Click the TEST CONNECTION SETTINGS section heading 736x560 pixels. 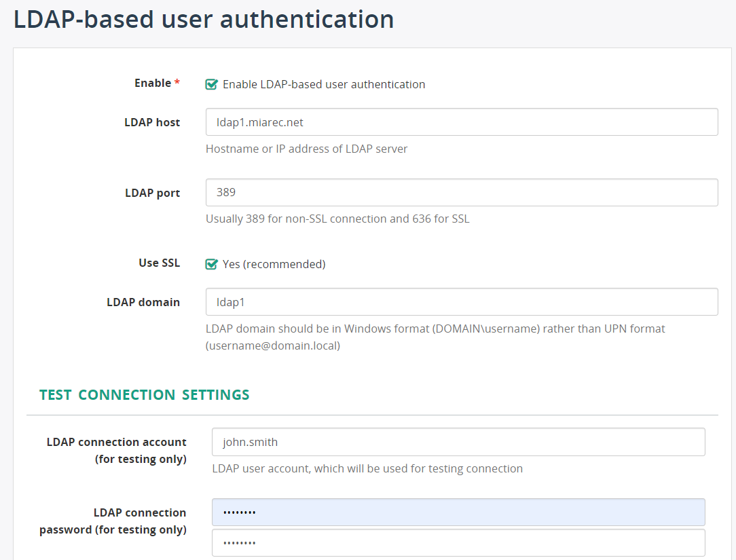click(x=144, y=394)
